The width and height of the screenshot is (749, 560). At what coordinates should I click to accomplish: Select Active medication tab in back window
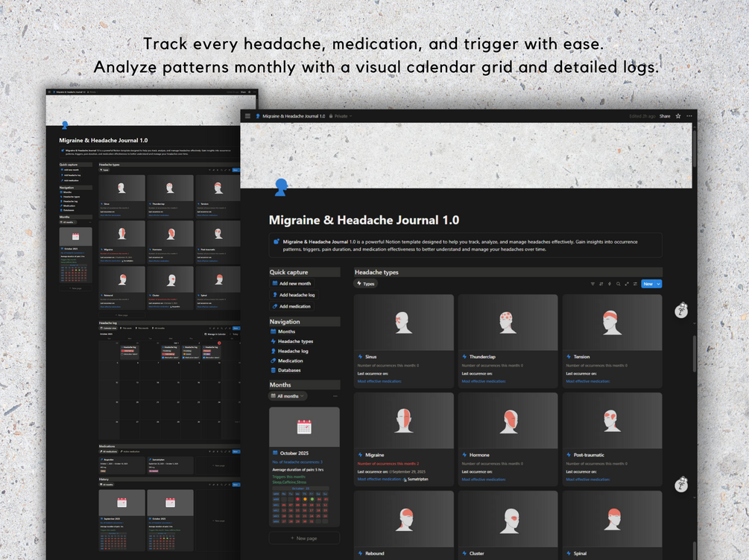point(130,451)
